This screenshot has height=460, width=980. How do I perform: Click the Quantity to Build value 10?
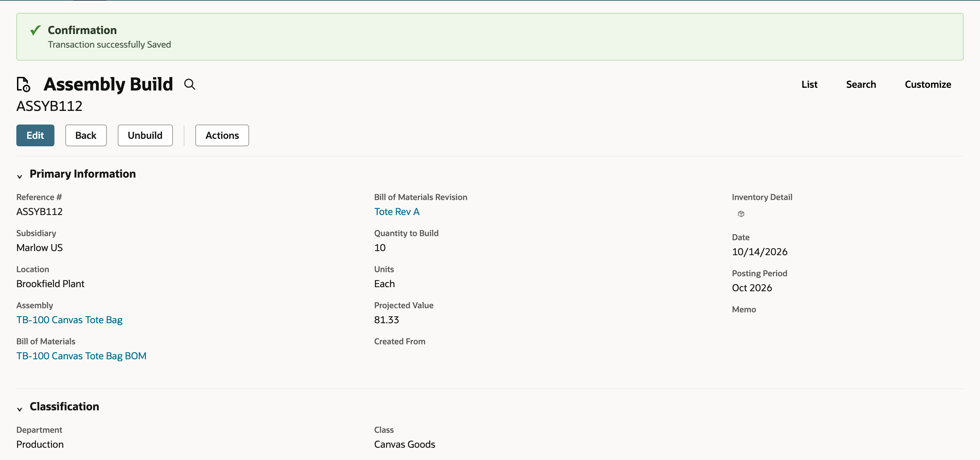380,248
